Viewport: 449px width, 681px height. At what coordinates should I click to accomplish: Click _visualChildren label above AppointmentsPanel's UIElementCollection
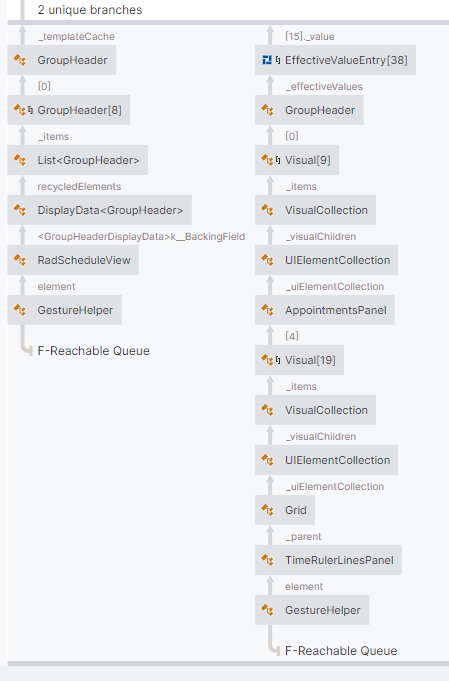(321, 237)
